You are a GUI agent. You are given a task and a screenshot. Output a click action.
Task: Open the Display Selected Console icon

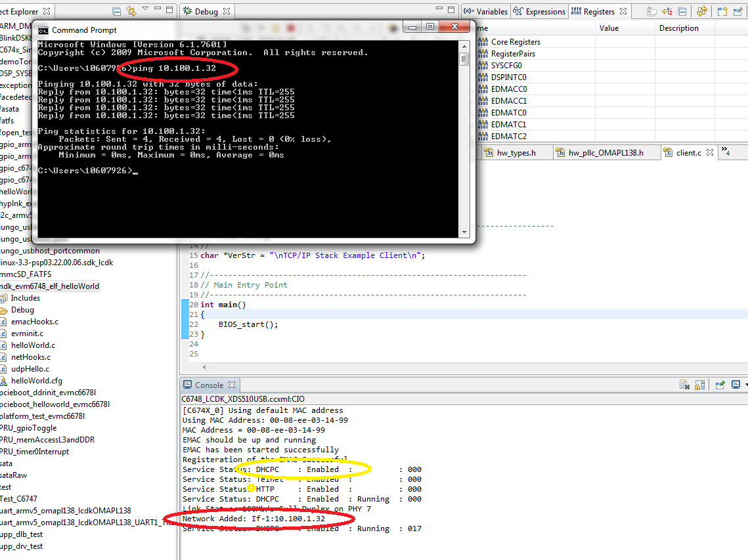pos(736,385)
